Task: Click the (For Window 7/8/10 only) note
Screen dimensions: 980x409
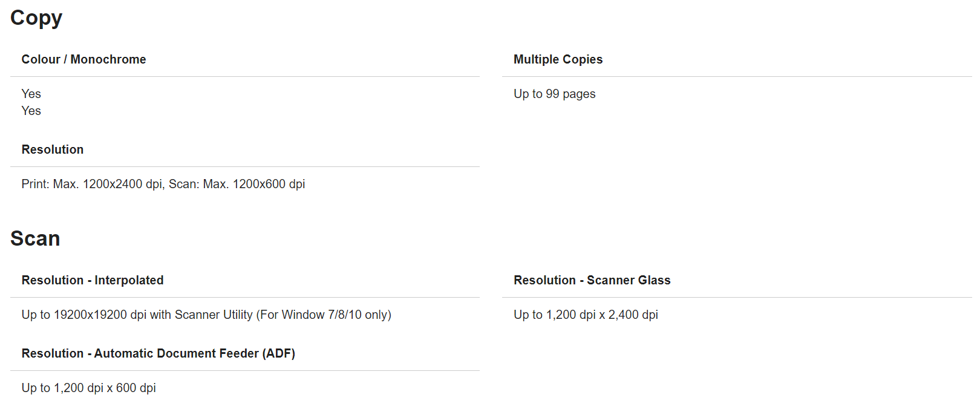Action: click(324, 315)
